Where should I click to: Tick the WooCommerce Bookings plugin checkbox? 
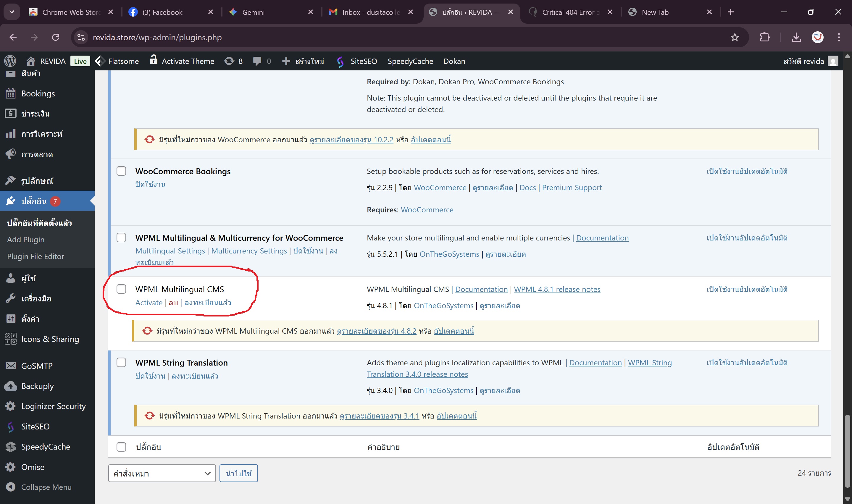coord(121,171)
